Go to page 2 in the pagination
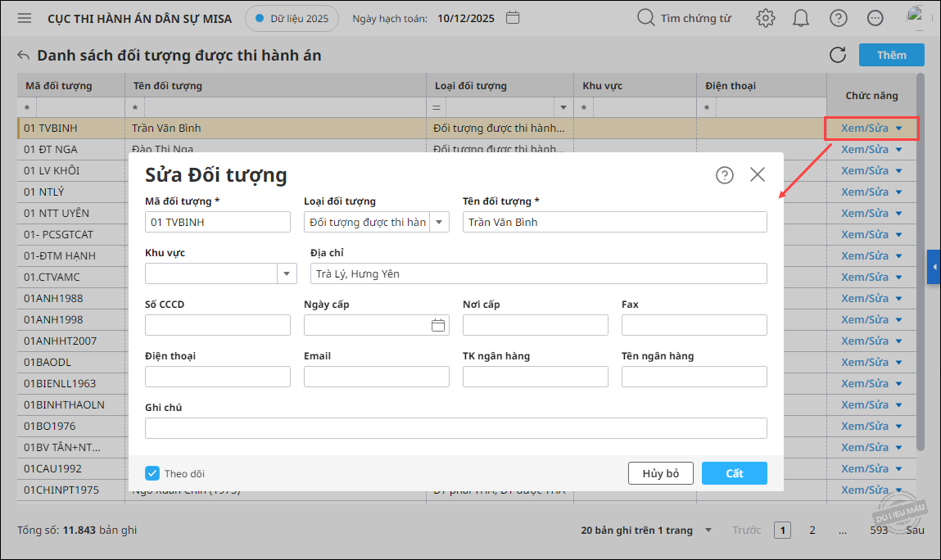 click(812, 530)
